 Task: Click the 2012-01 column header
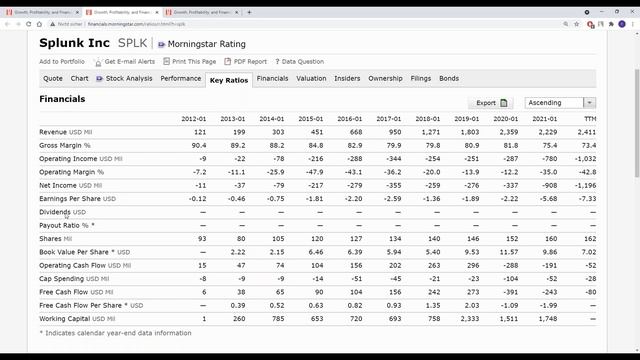194,119
